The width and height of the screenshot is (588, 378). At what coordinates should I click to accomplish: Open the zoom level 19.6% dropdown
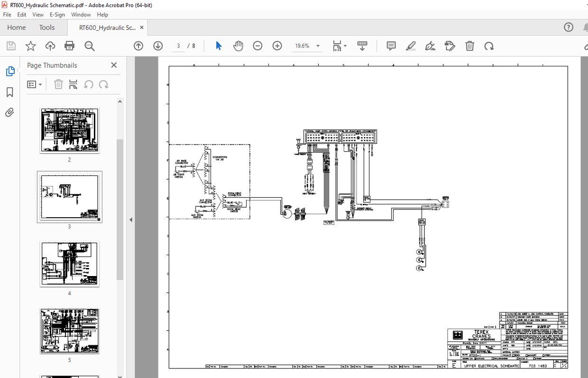pos(318,46)
